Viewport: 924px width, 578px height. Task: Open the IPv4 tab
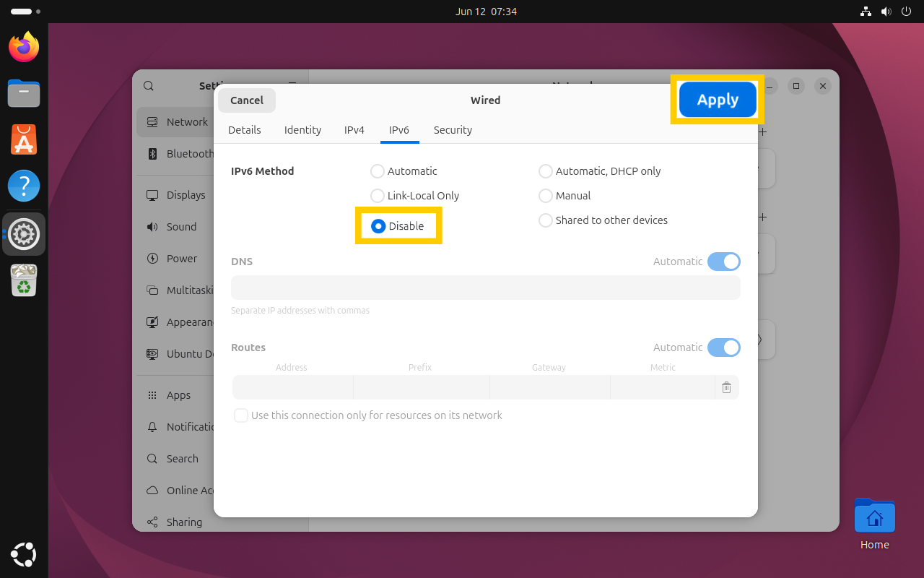[x=354, y=130]
